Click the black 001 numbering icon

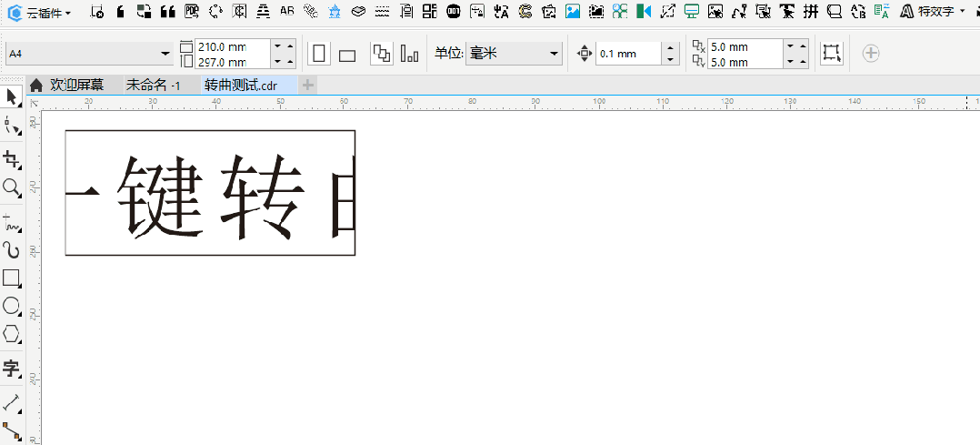pyautogui.click(x=454, y=11)
